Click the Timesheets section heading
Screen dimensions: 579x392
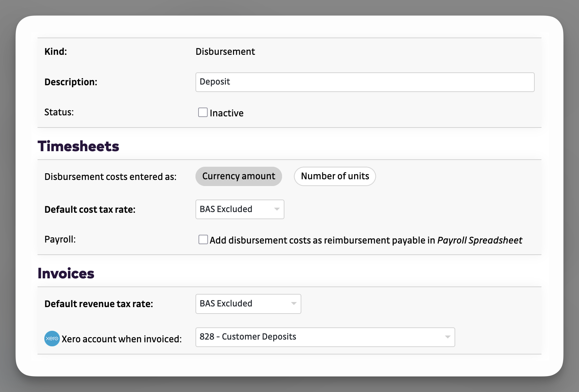tap(78, 146)
